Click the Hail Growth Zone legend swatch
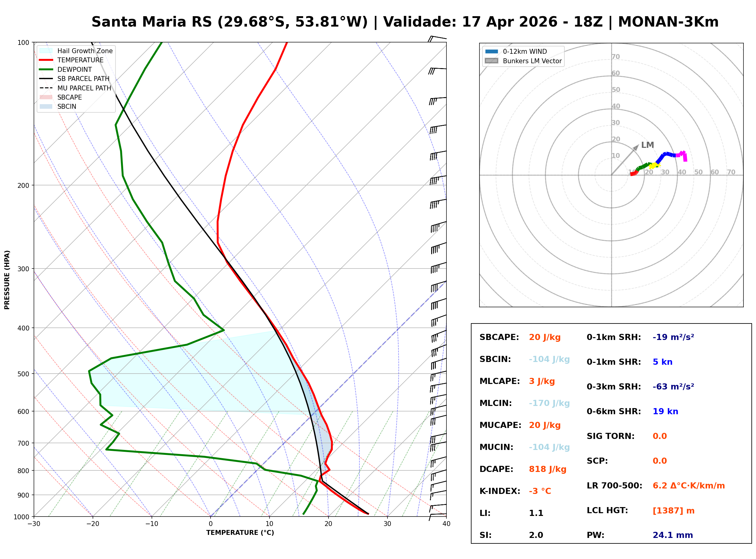 (46, 51)
